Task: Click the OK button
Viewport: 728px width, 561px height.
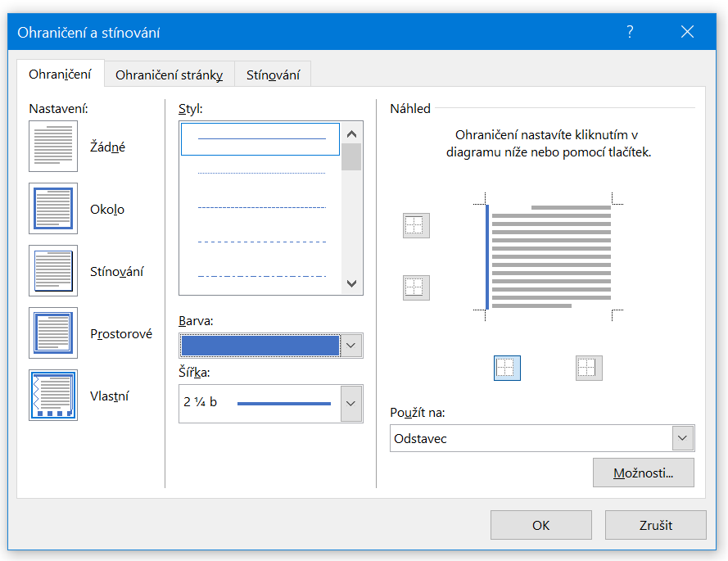Action: click(540, 525)
